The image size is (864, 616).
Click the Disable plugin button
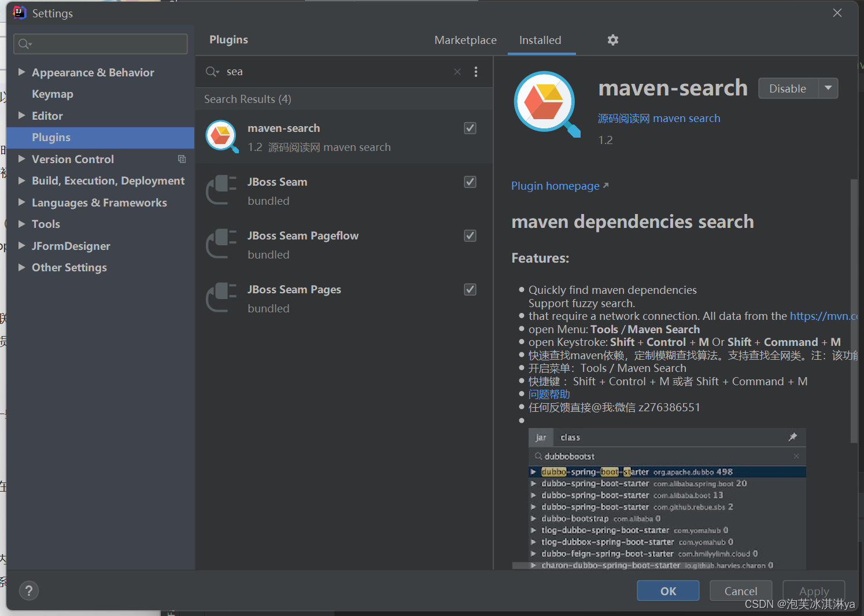pos(788,88)
